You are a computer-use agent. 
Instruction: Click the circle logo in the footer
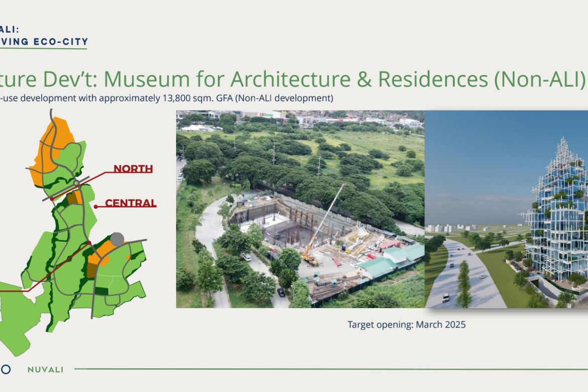(5, 369)
